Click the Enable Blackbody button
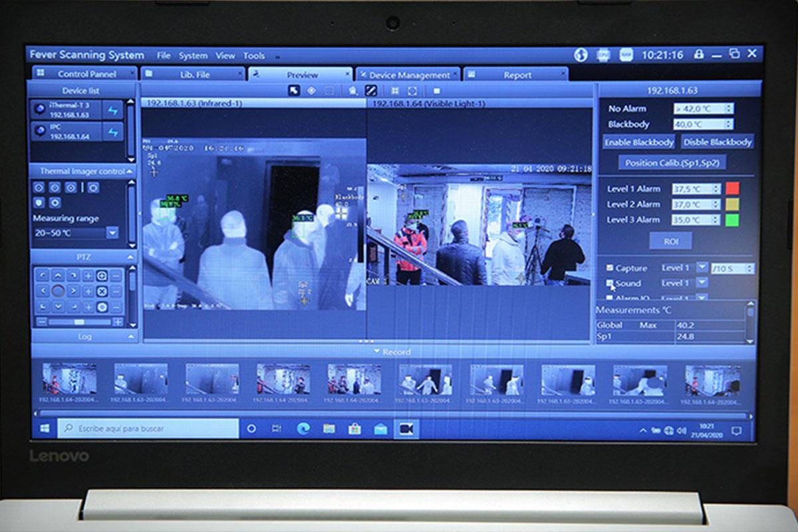 pos(638,142)
